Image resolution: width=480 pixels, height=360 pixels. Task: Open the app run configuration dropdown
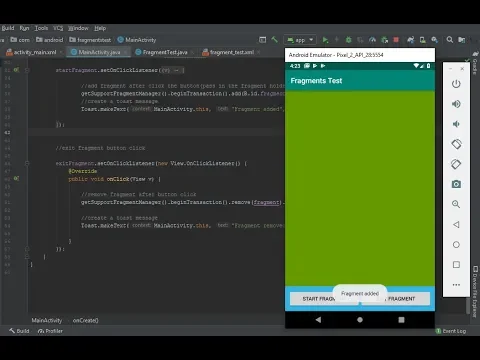click(x=300, y=40)
